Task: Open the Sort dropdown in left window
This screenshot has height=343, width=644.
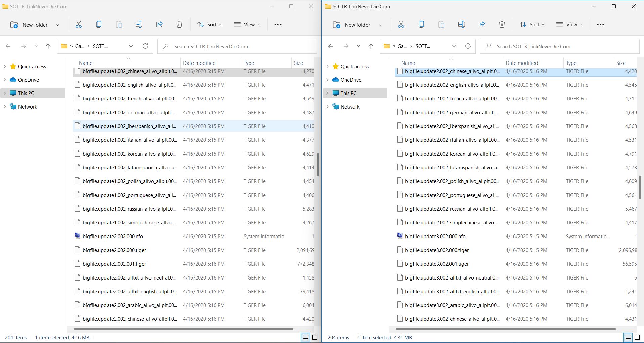Action: [209, 24]
